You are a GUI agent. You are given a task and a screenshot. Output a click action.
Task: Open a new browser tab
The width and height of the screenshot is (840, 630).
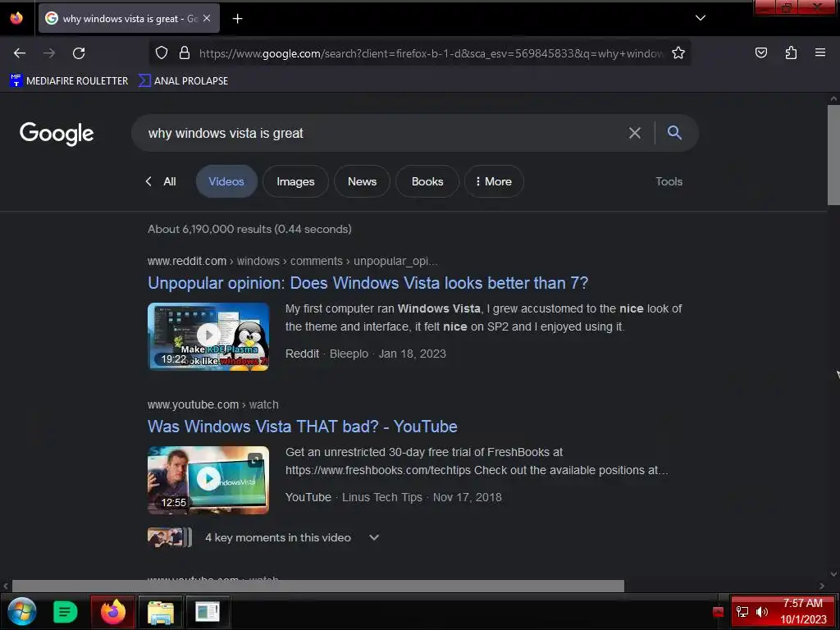point(237,19)
